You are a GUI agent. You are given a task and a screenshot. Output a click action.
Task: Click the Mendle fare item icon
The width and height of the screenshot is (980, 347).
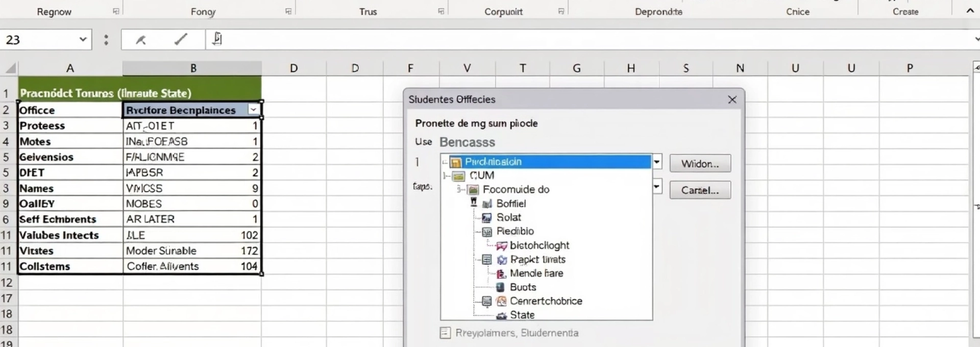pyautogui.click(x=501, y=274)
